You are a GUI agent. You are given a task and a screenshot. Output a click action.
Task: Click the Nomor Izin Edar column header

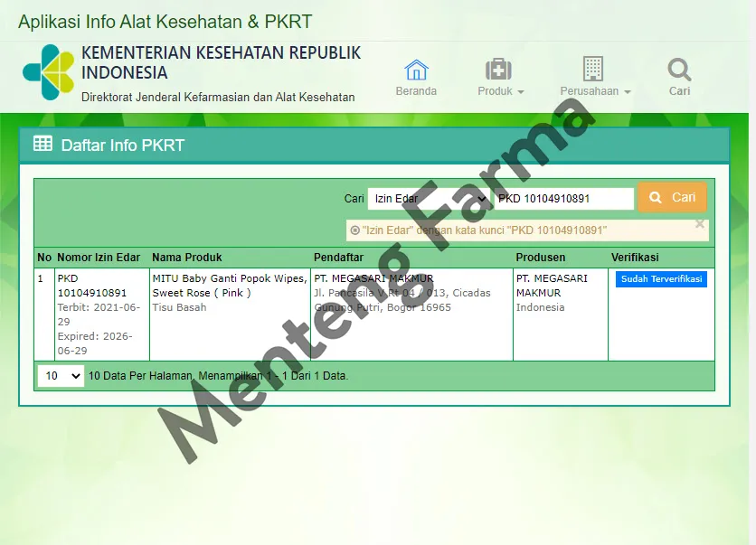click(x=99, y=258)
